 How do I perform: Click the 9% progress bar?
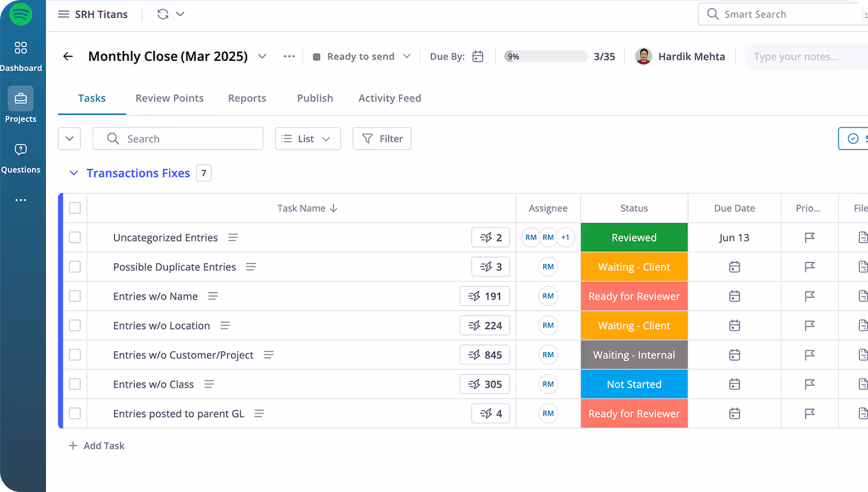click(x=545, y=56)
